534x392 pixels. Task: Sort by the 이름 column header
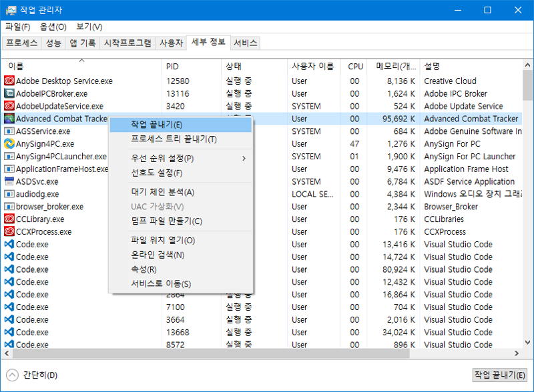click(x=81, y=67)
